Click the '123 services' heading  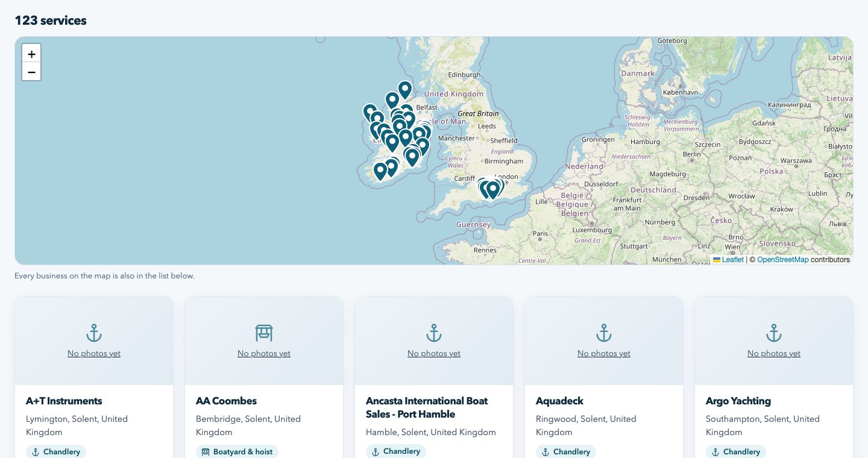click(51, 20)
